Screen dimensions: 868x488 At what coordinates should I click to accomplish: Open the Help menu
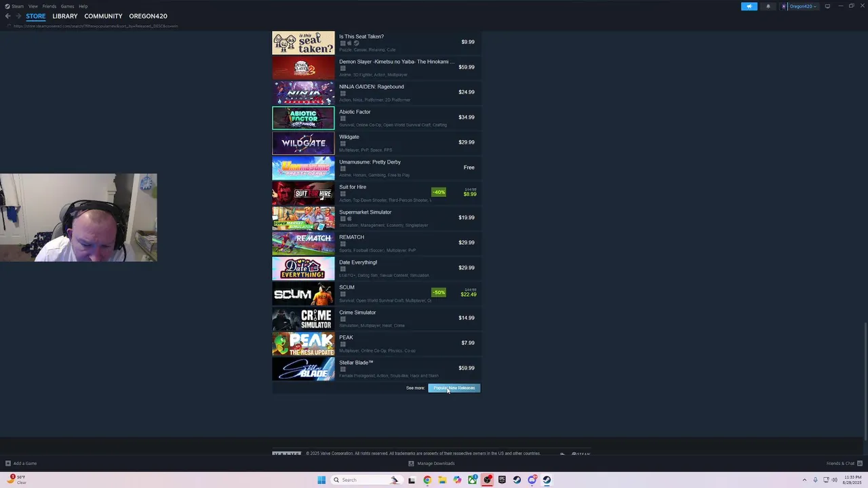(83, 6)
